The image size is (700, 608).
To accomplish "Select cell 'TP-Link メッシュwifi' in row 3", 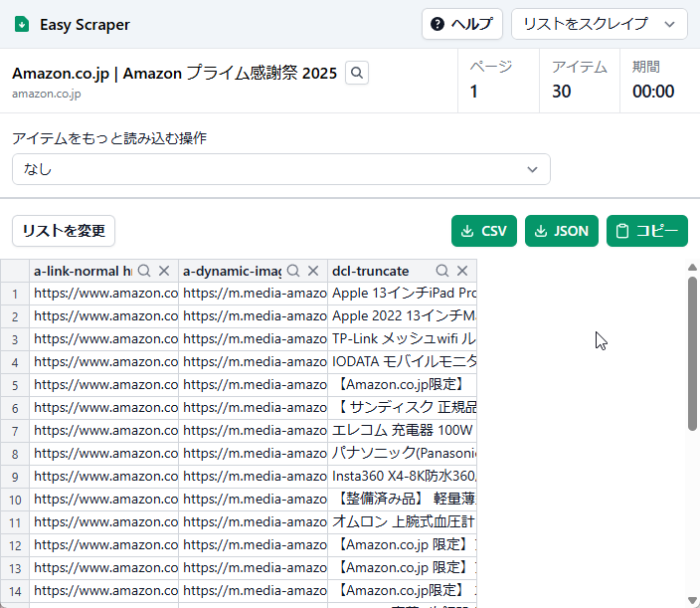I will pyautogui.click(x=403, y=339).
